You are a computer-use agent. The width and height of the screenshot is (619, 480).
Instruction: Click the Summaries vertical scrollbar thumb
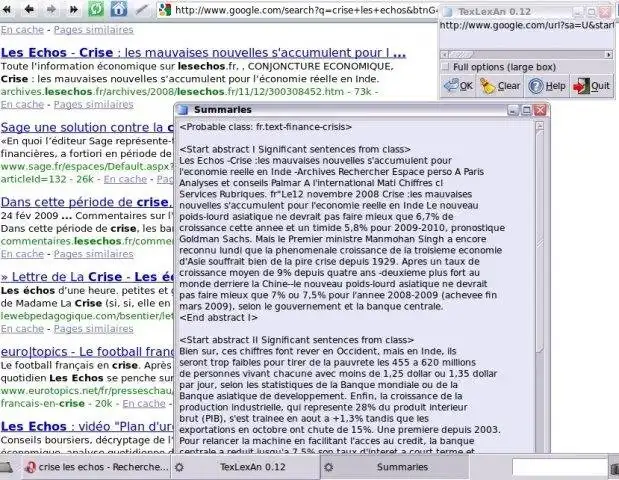point(539,241)
